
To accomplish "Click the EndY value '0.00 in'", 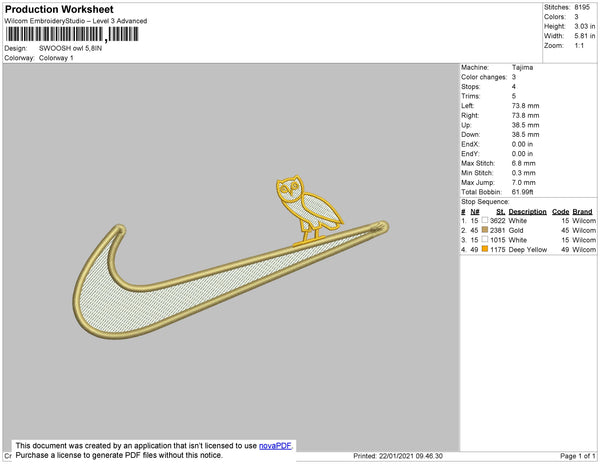I will 522,154.
